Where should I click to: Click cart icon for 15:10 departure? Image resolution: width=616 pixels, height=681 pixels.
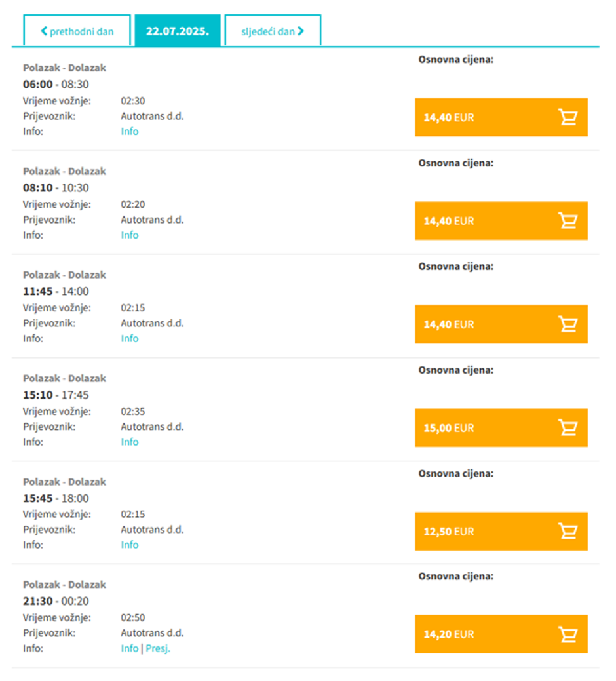[x=568, y=428]
